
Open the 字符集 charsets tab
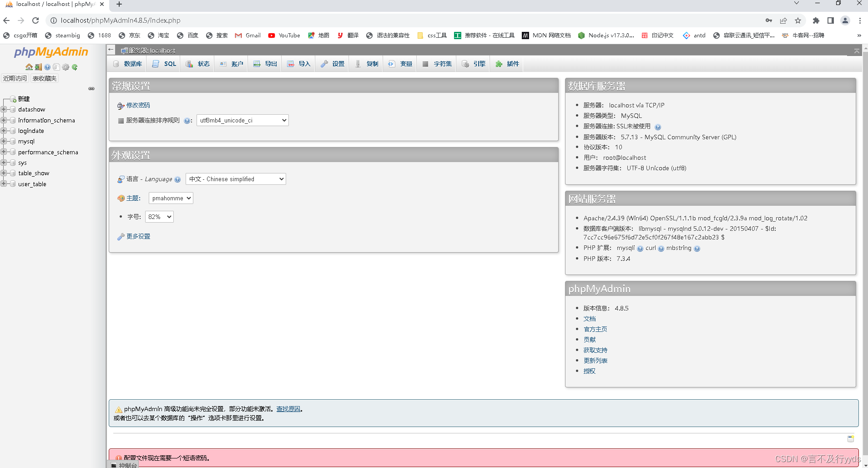[437, 64]
